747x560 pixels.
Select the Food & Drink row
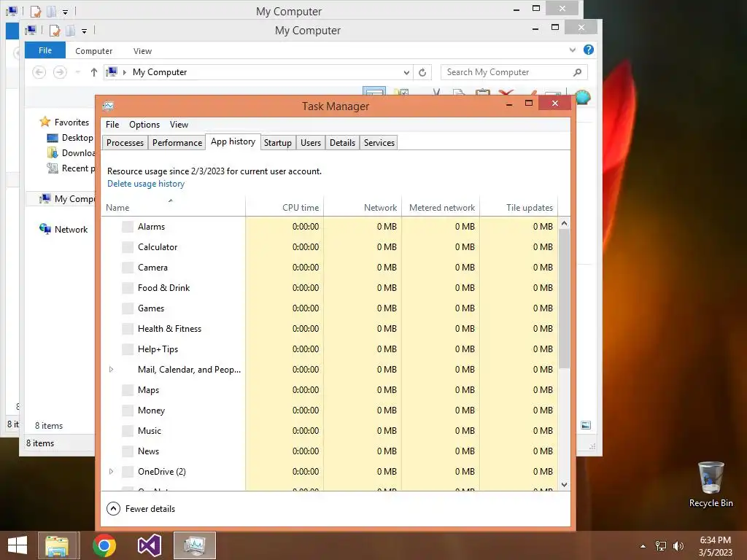(329, 288)
